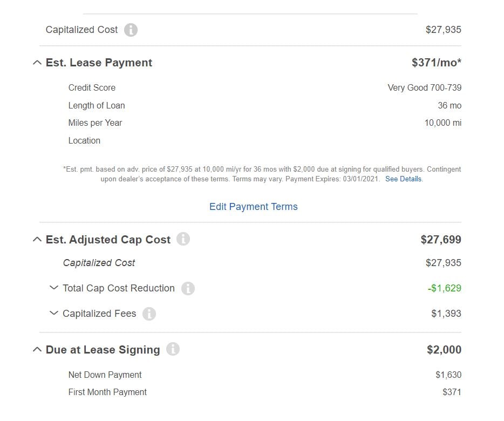
Task: Collapse the Est. Lease Payment section
Action: point(37,63)
